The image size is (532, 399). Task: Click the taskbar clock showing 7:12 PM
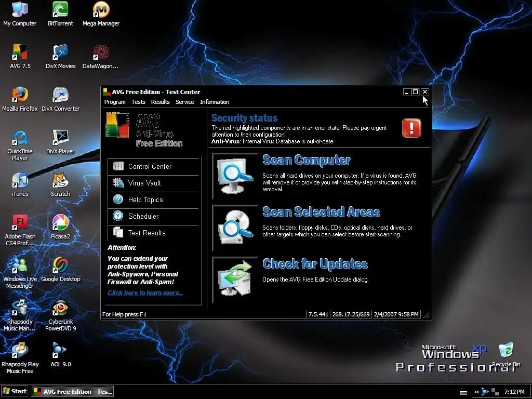click(514, 392)
